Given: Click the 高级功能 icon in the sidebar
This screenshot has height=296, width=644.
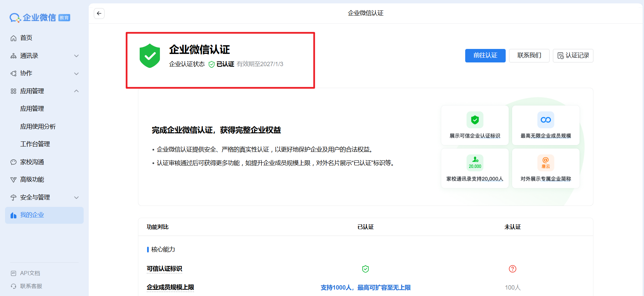Looking at the screenshot, I should pyautogui.click(x=13, y=180).
